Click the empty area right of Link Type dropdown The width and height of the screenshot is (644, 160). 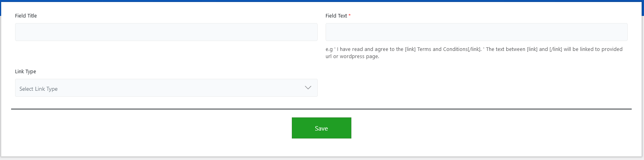(476, 88)
